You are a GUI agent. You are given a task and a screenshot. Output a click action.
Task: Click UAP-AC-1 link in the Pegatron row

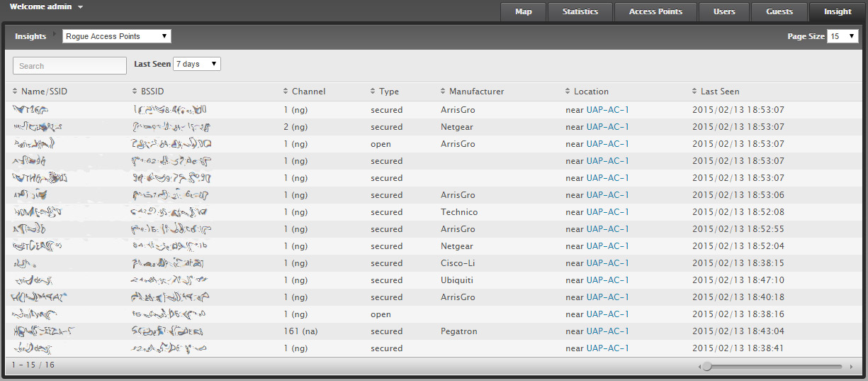click(x=607, y=331)
